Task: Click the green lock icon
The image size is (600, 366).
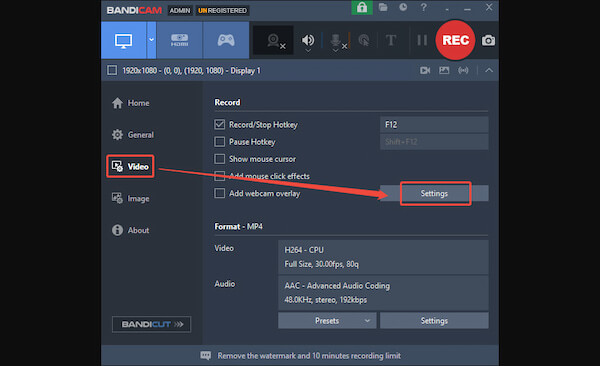Action: point(362,7)
